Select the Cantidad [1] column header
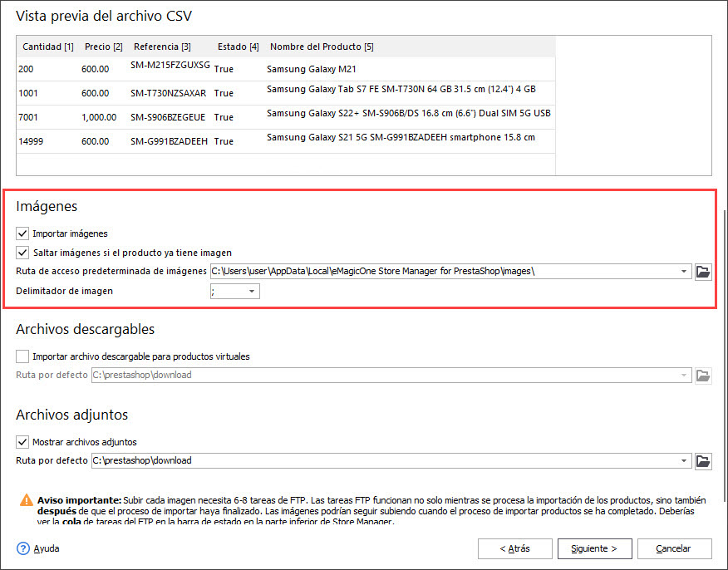 point(48,47)
